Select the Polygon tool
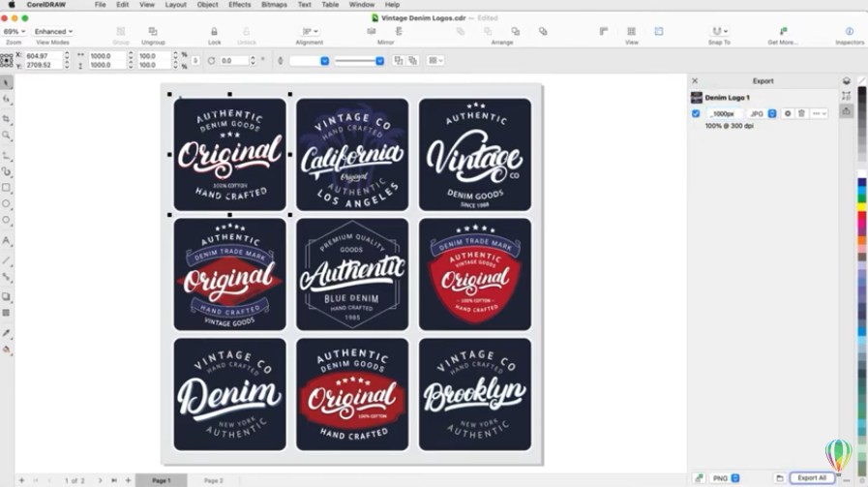The width and height of the screenshot is (868, 487). click(7, 220)
